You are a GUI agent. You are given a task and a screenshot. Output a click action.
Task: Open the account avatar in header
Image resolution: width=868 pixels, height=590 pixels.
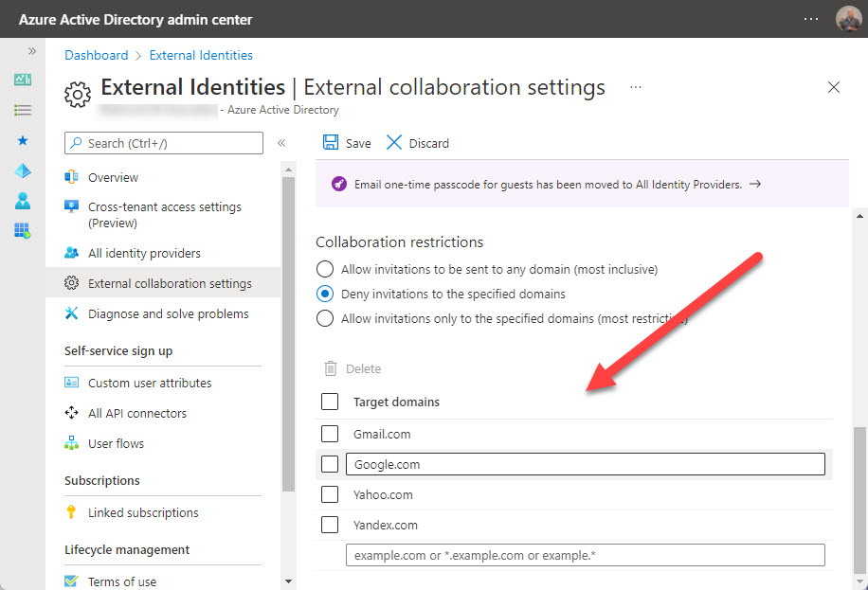(848, 19)
